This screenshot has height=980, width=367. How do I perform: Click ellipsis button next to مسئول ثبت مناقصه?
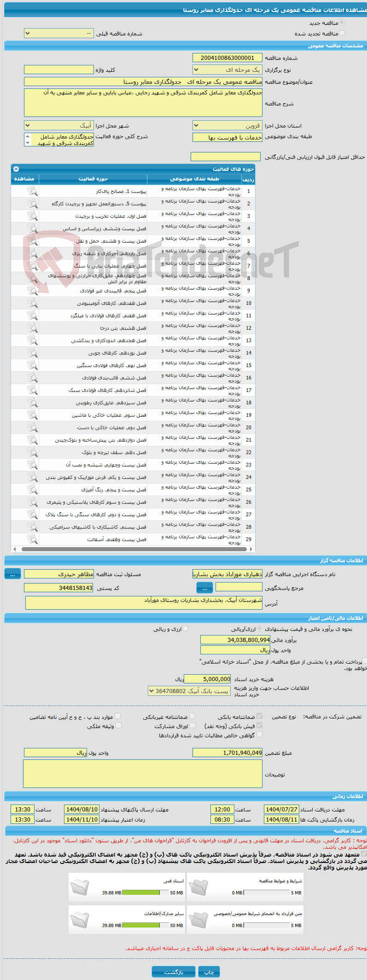pyautogui.click(x=12, y=574)
